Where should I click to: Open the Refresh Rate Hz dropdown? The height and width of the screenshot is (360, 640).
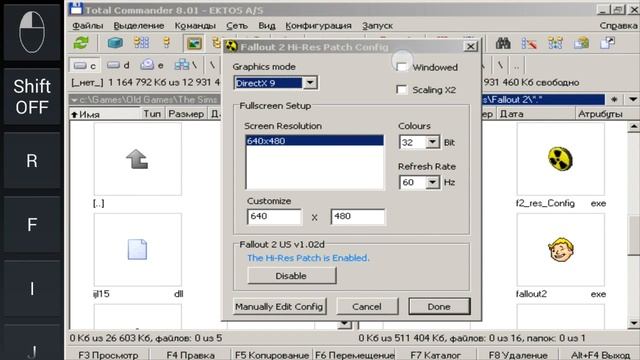pos(432,182)
